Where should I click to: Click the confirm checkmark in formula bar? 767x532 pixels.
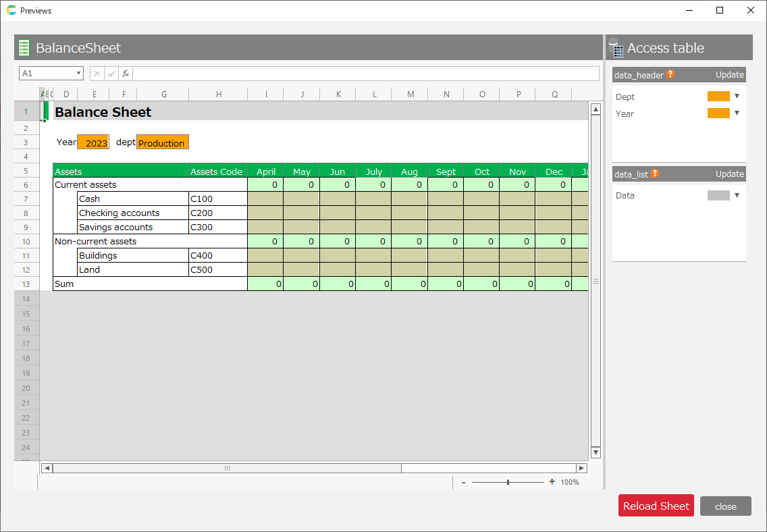coord(111,74)
